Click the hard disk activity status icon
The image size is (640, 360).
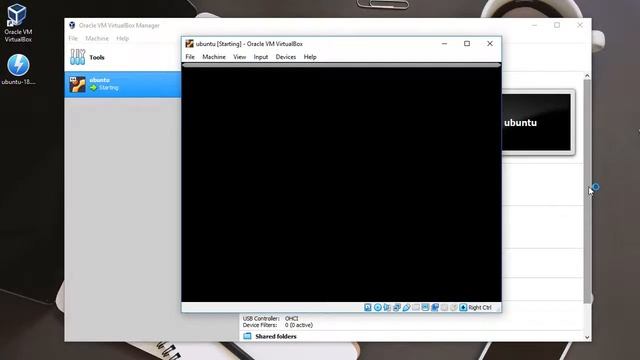tap(368, 307)
